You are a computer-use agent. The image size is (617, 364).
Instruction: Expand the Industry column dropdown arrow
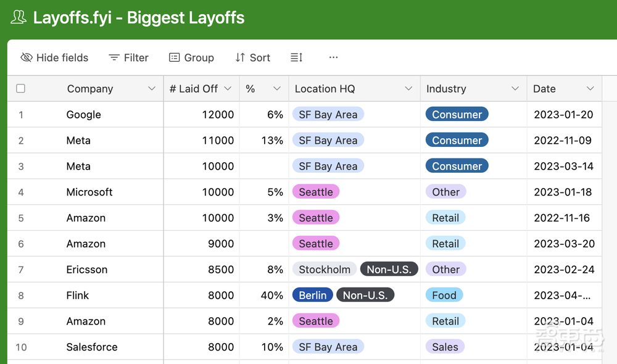[515, 89]
